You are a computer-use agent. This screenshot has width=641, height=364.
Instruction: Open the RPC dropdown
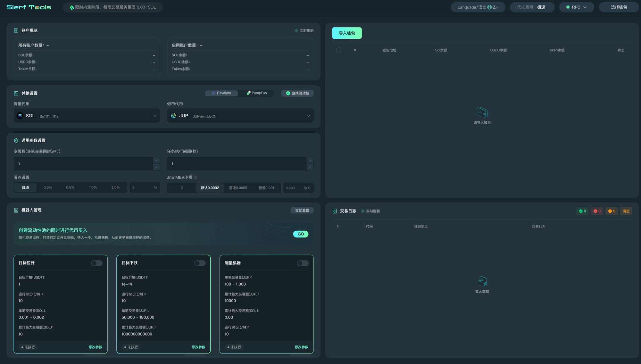pos(576,7)
